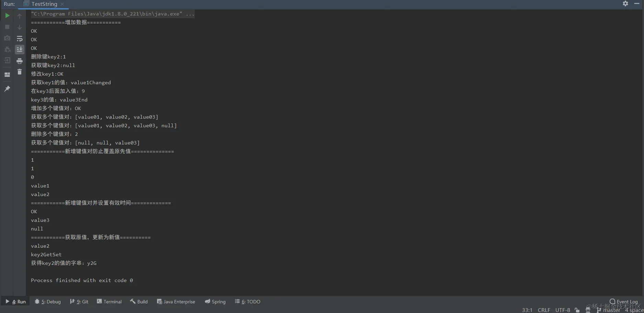Toggle the read-only lock icon in the status bar
Viewport: 644px width, 313px height.
click(x=577, y=310)
